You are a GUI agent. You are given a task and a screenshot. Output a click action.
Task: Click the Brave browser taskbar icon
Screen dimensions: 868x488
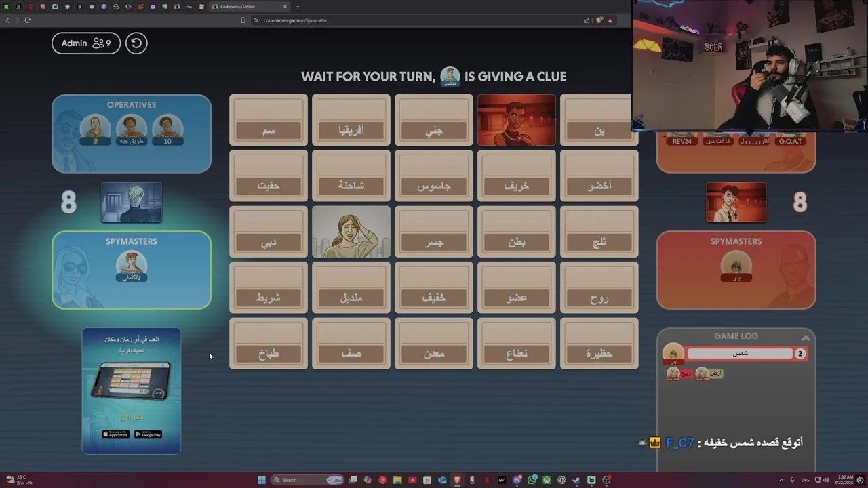[457, 480]
